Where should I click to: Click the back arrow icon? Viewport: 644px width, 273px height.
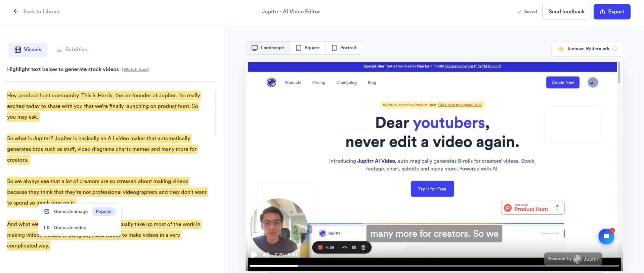point(16,11)
